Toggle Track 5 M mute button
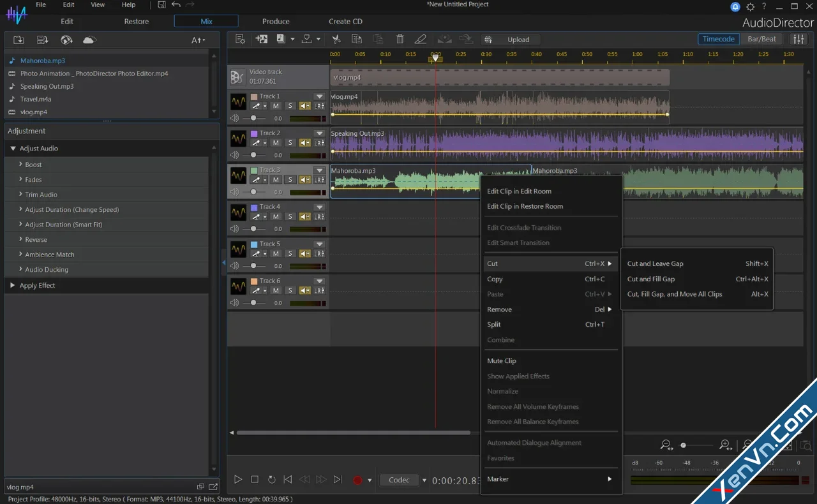The image size is (817, 504). click(276, 254)
